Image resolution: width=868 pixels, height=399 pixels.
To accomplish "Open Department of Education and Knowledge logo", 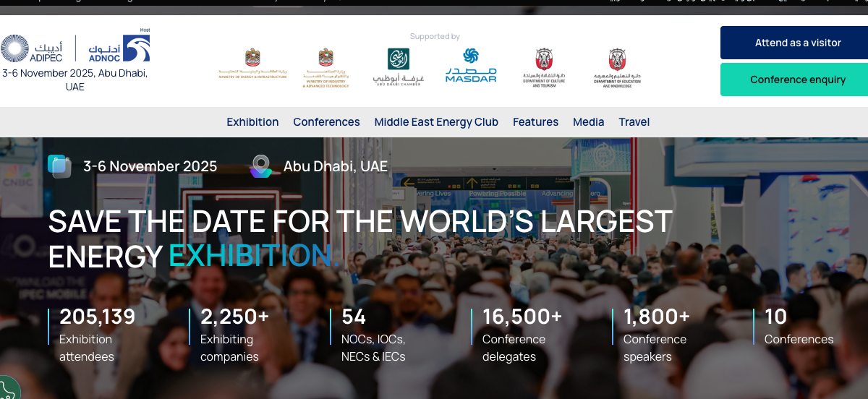I will click(617, 68).
